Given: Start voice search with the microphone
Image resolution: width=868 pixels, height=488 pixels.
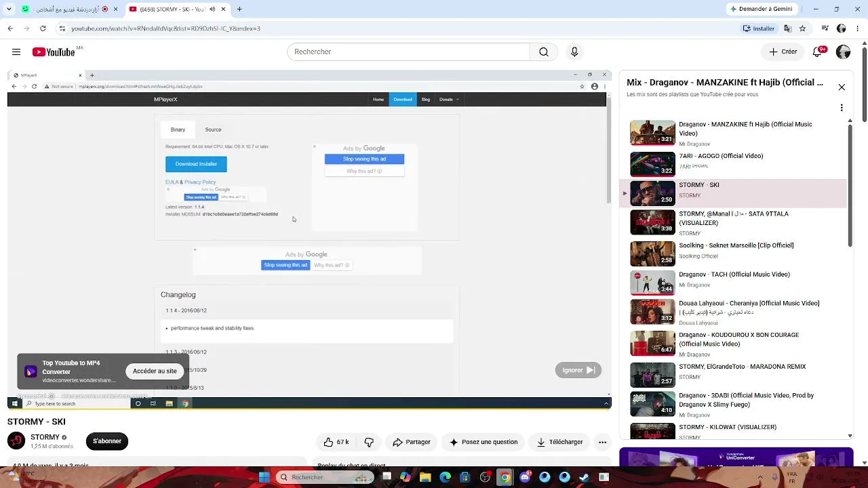Looking at the screenshot, I should pyautogui.click(x=574, y=52).
